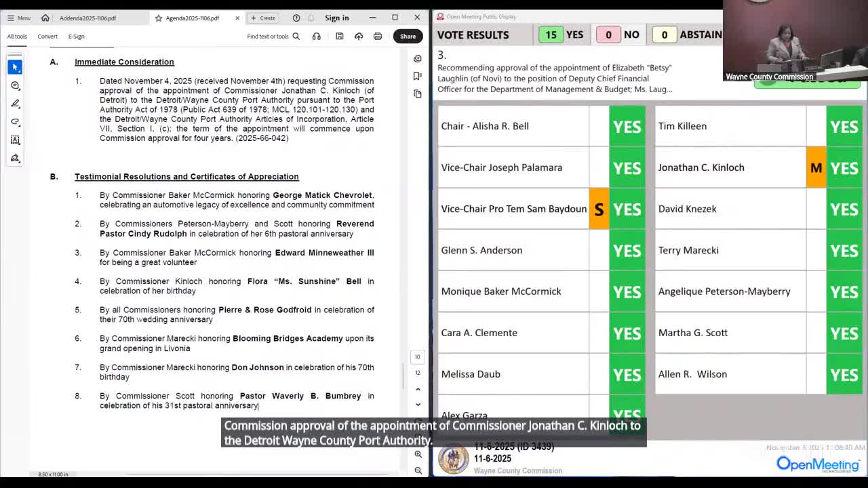Image resolution: width=868 pixels, height=488 pixels.
Task: Zoom out on the PDF page
Action: tap(418, 470)
